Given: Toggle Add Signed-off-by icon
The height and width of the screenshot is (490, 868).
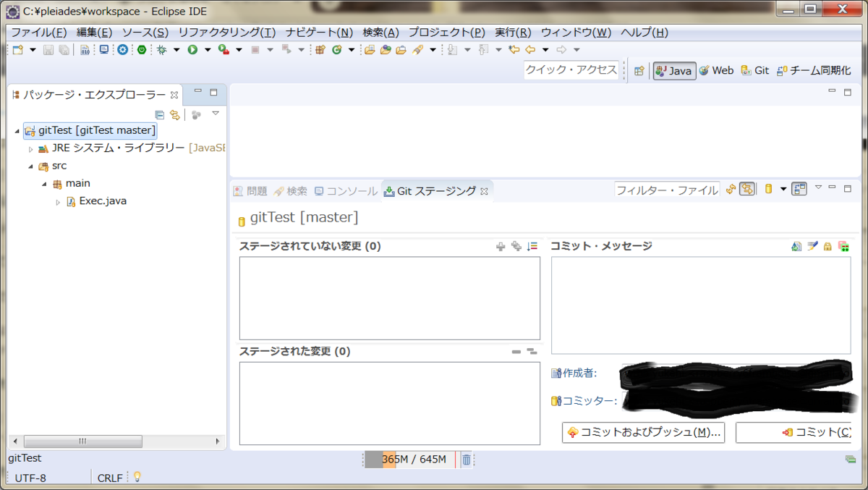Looking at the screenshot, I should pyautogui.click(x=812, y=247).
